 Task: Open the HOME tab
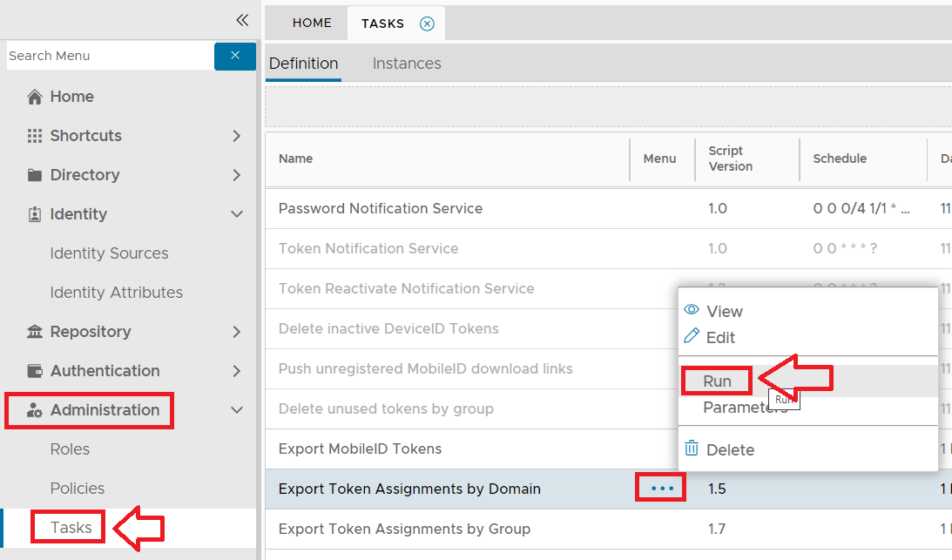(x=312, y=24)
